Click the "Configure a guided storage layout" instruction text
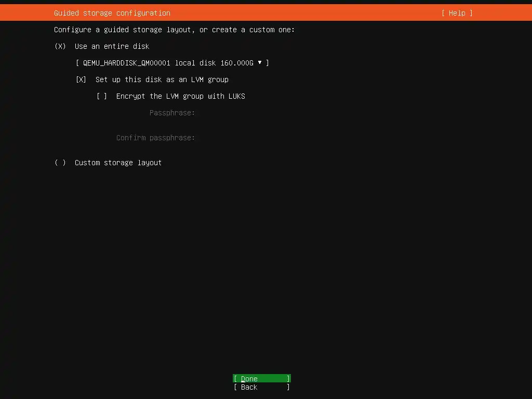Image resolution: width=532 pixels, height=399 pixels. click(x=174, y=30)
